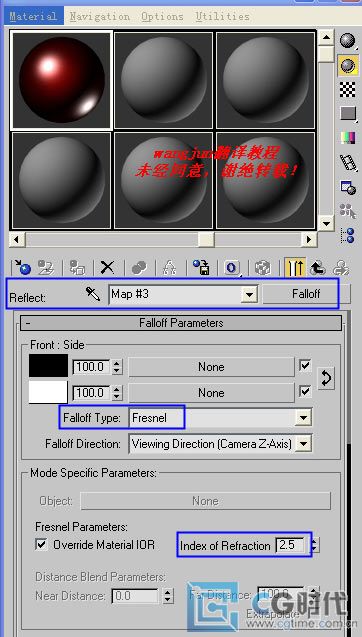Collapse the Falloff Parameters rollout
This screenshot has height=637, width=362.
(181, 323)
